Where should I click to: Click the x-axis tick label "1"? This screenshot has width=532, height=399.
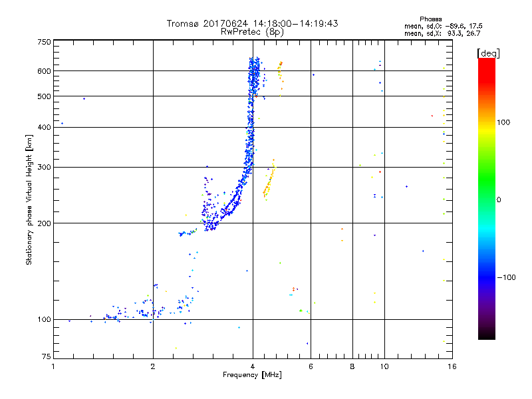click(x=53, y=366)
